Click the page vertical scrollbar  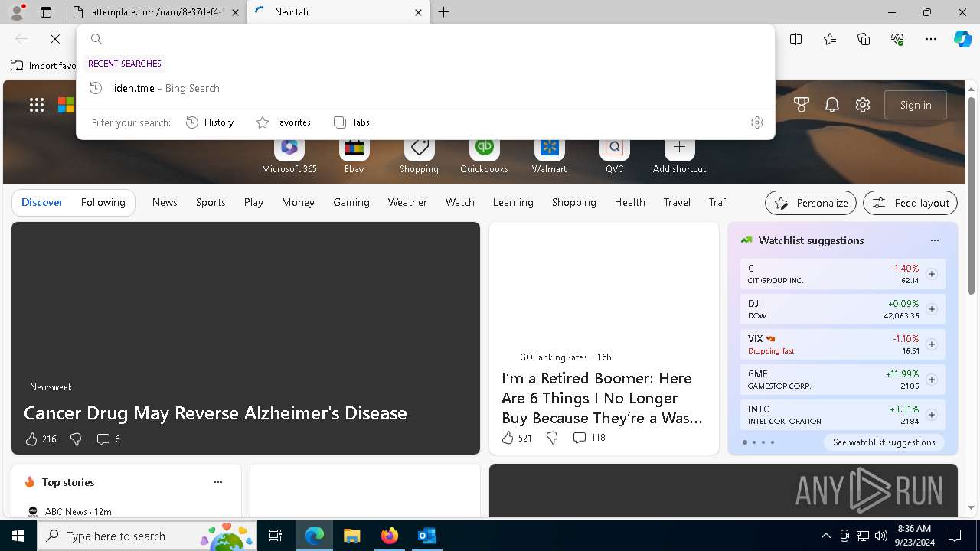972,195
